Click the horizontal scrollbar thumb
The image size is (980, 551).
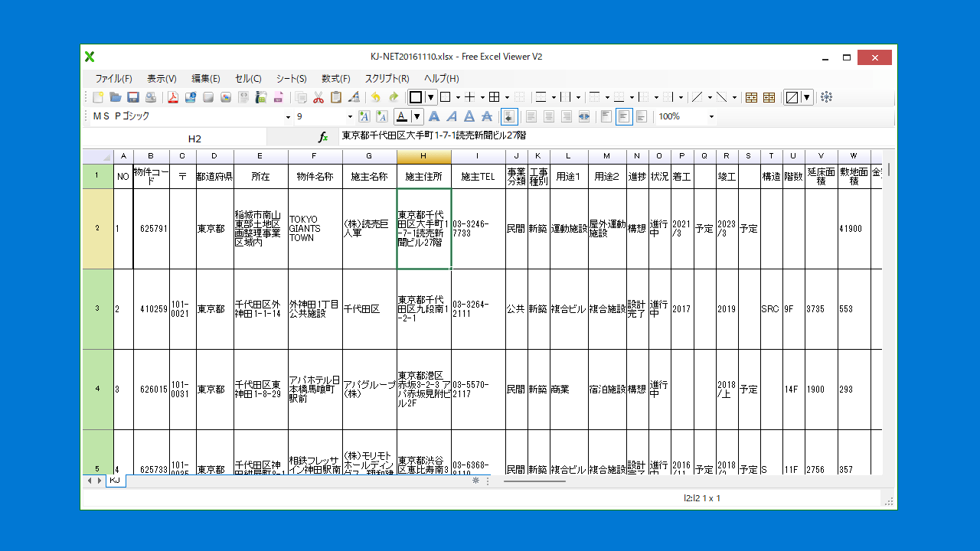tap(535, 481)
